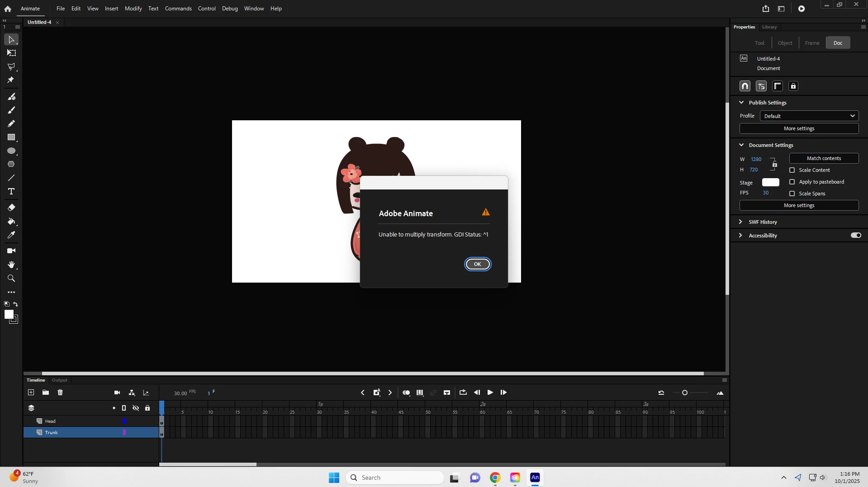Screen dimensions: 868x487
Task: Collapse the Publish Settings section
Action: click(x=741, y=103)
